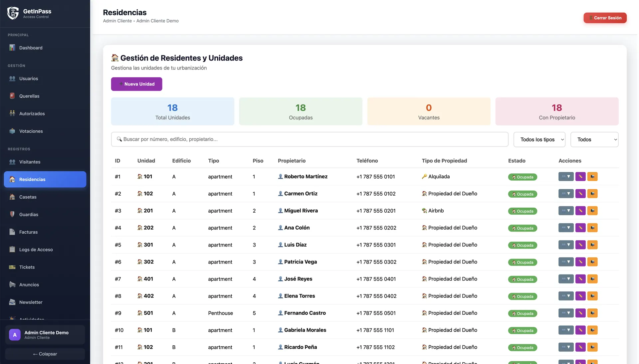Image resolution: width=639 pixels, height=364 pixels.
Task: Click the Admin Cliente Demo avatar 'A'
Action: tap(15, 335)
